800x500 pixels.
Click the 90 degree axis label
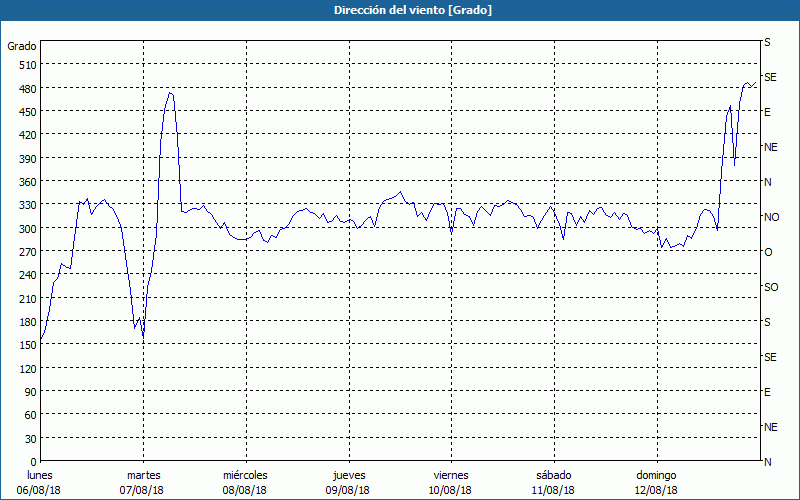[x=31, y=392]
